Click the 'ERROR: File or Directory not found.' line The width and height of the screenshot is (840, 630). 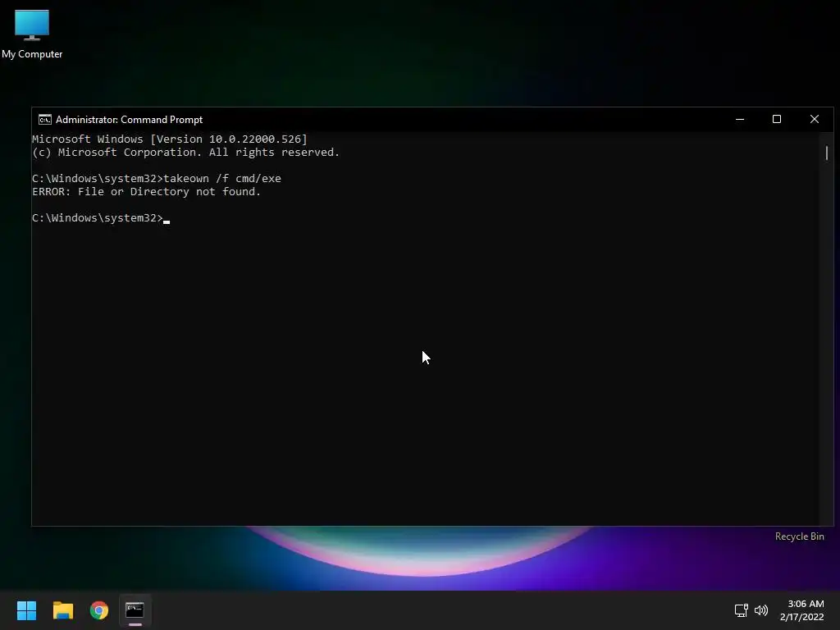(146, 192)
